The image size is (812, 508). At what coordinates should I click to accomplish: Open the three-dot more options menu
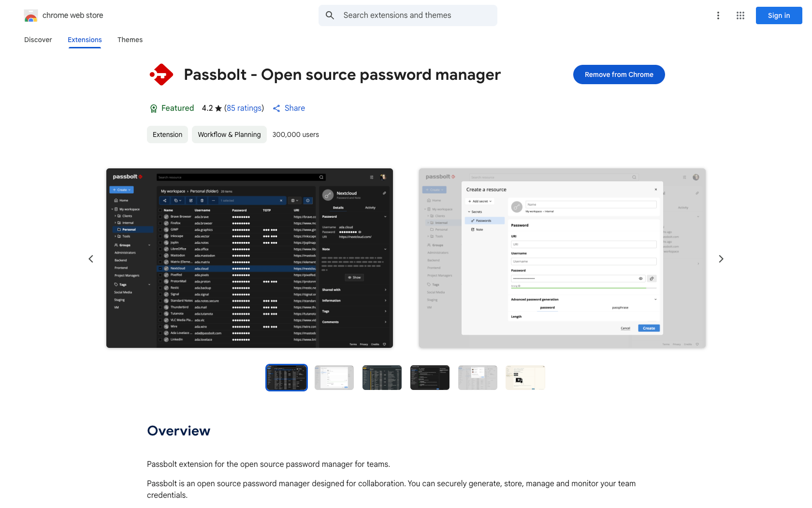point(718,15)
